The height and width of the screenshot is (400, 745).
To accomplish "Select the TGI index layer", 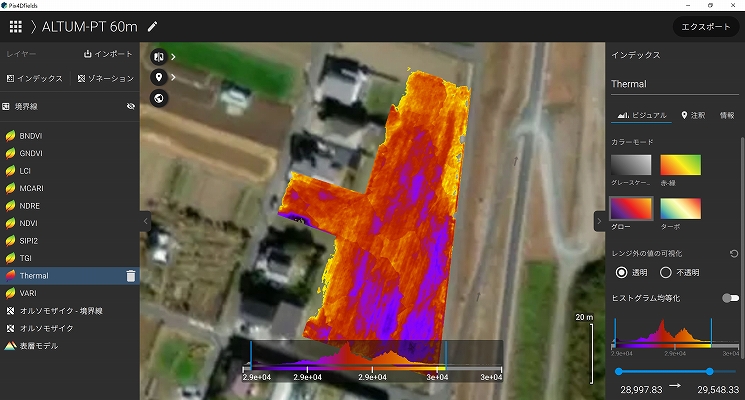I will coord(69,258).
